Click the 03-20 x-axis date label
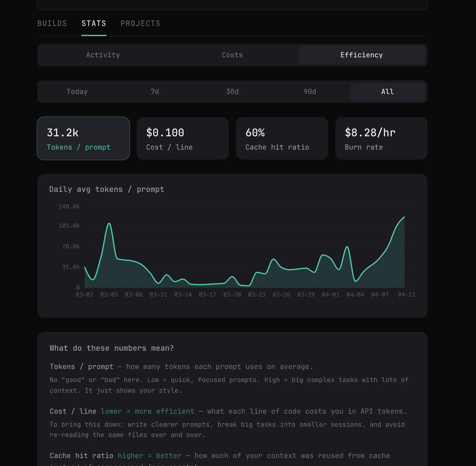The image size is (476, 466). tap(232, 295)
